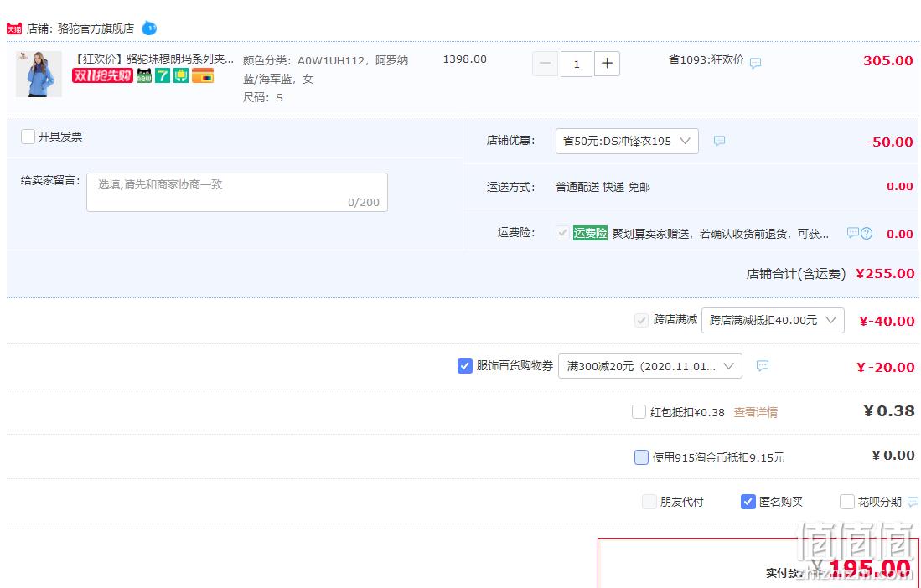
Task: Tick the 朋友代付 checkbox
Action: click(649, 502)
